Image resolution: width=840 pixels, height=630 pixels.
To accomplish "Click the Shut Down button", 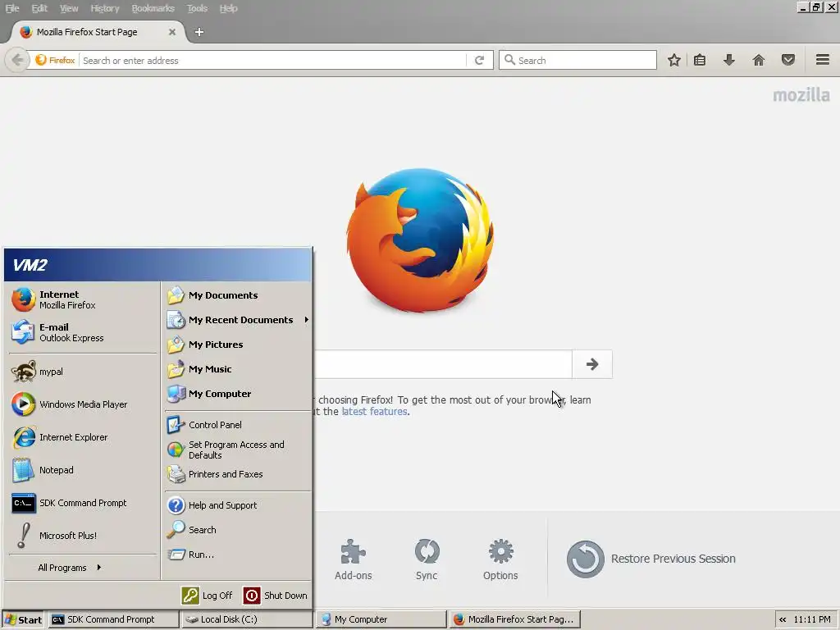I will point(276,596).
